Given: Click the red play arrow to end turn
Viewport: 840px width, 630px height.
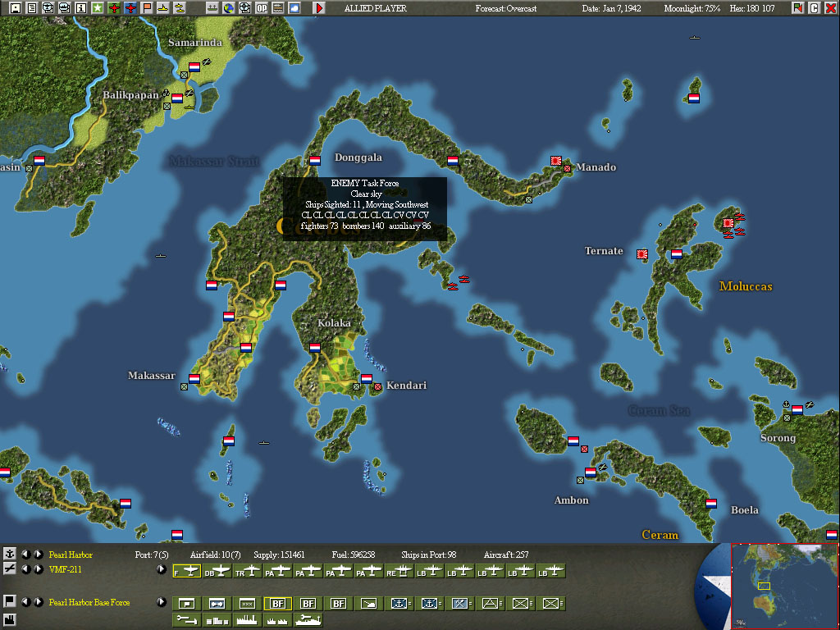Looking at the screenshot, I should [319, 8].
